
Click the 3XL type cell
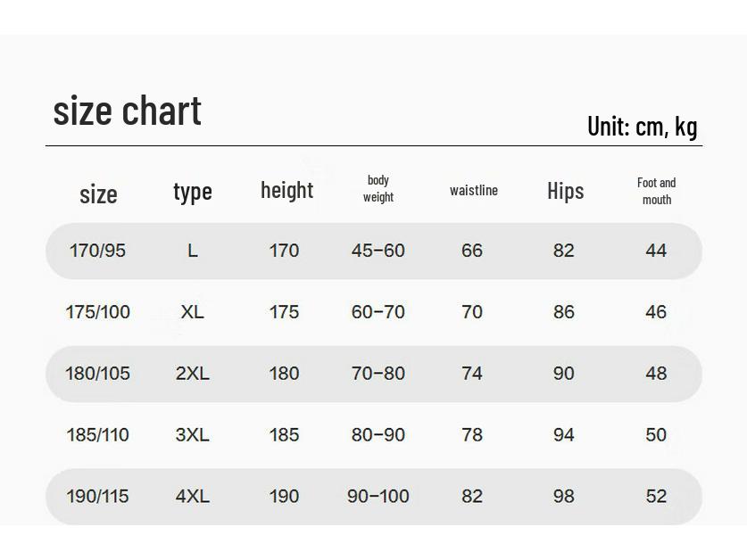192,435
